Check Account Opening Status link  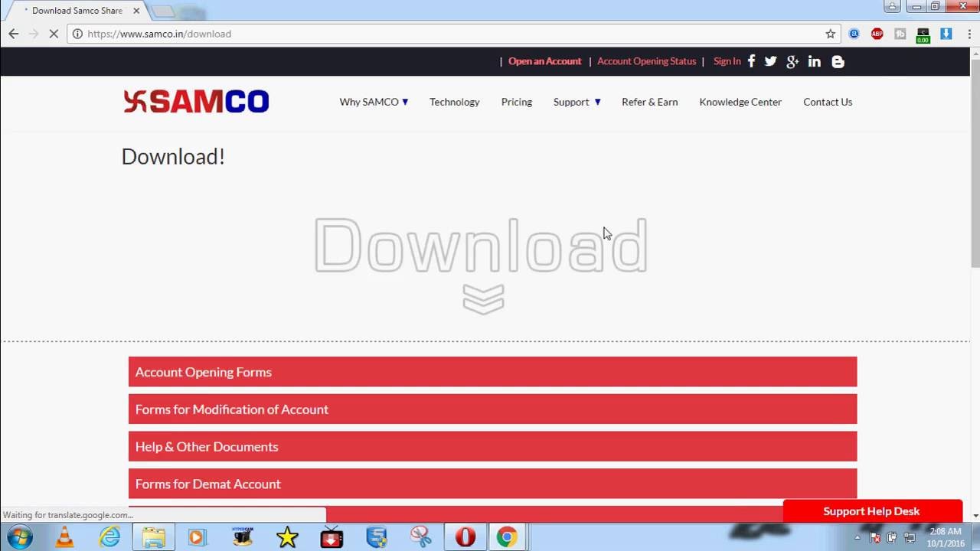coord(646,61)
